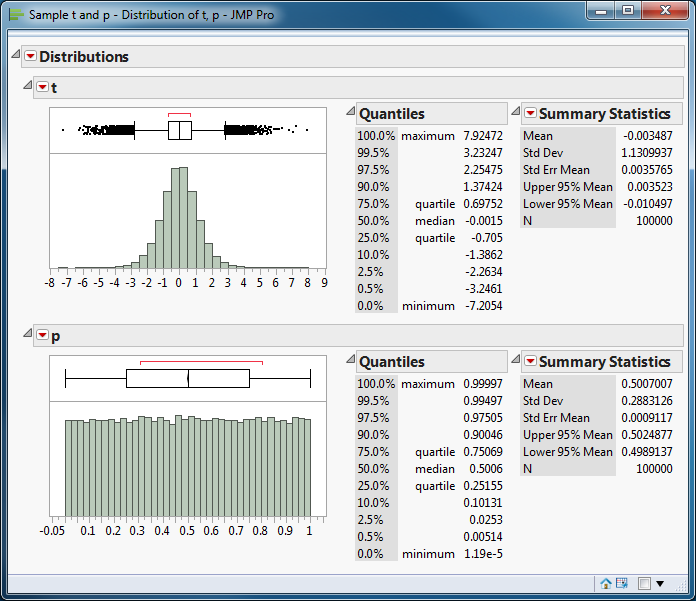This screenshot has height=601, width=696.
Task: Open Summary Statistics red triangle for p
Action: point(530,361)
